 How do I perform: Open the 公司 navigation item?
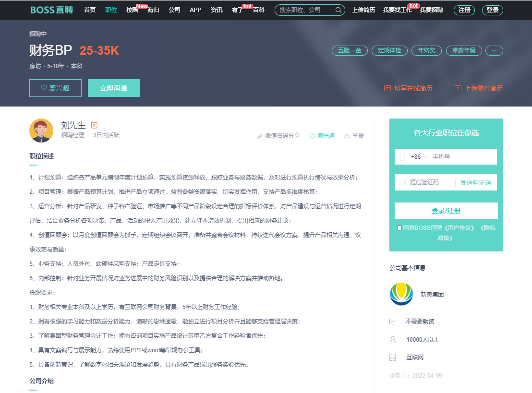(x=174, y=10)
